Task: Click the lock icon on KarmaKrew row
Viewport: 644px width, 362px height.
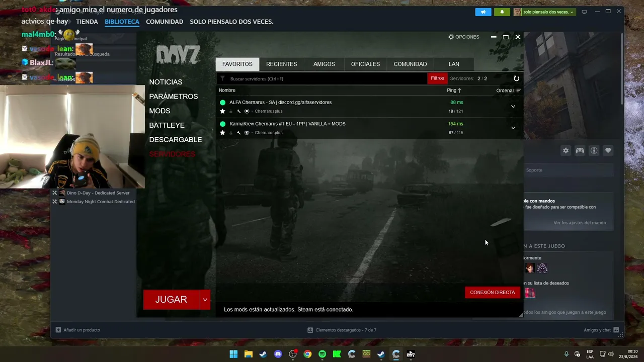Action: point(231,133)
